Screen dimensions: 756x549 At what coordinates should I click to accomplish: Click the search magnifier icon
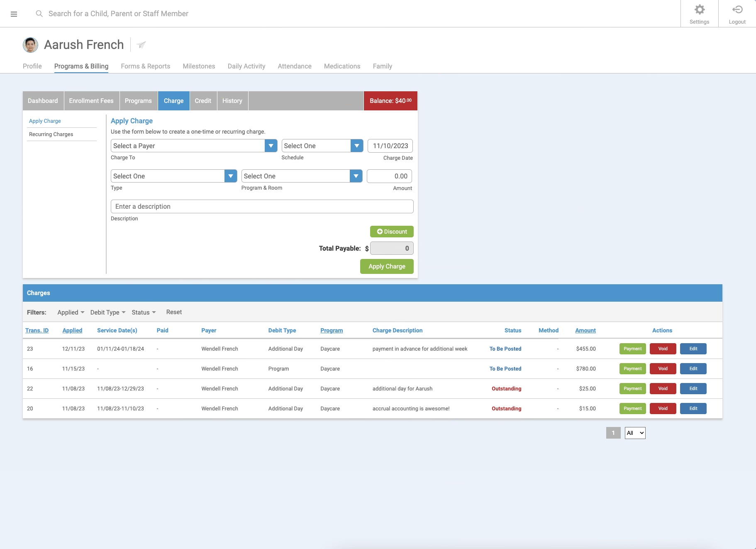(39, 14)
